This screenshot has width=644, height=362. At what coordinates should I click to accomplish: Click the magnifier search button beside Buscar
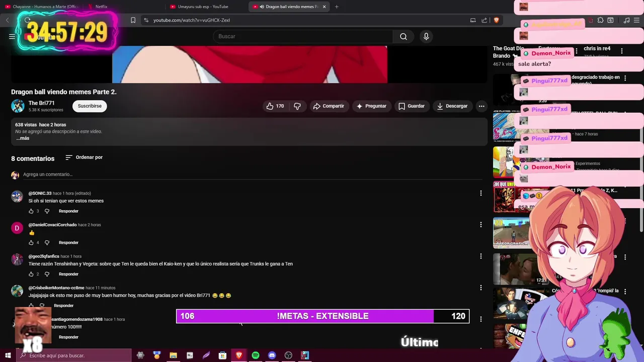(404, 36)
